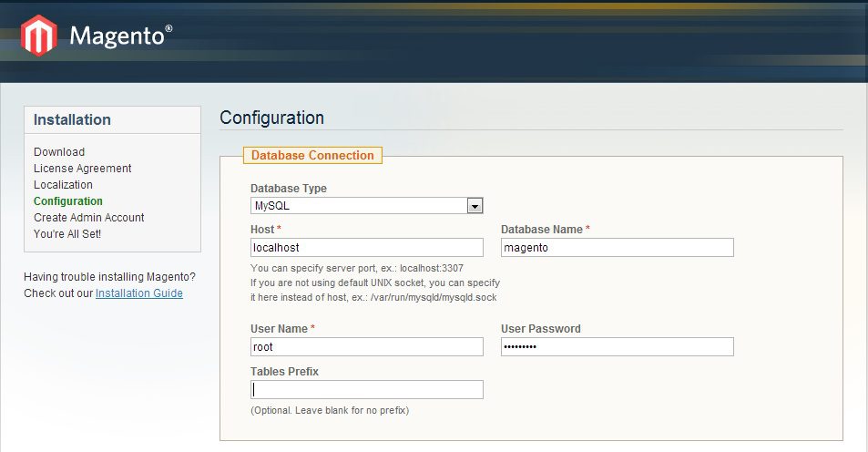
Task: Click the Magento logo icon
Action: tap(39, 36)
